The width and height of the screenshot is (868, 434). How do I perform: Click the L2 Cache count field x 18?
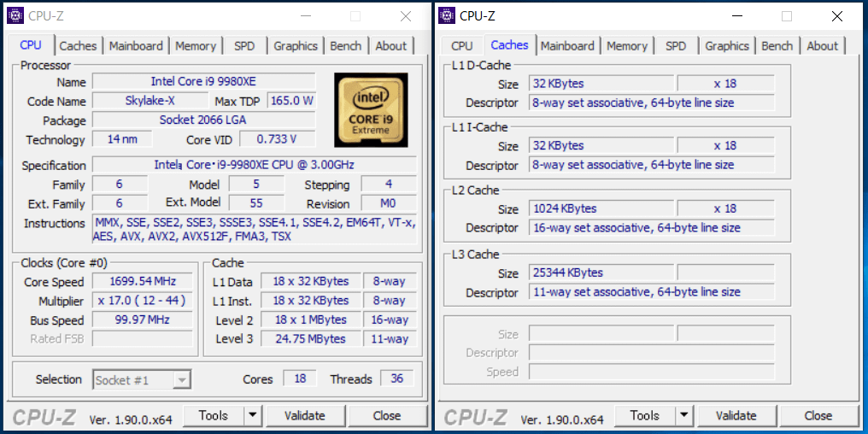click(x=725, y=208)
